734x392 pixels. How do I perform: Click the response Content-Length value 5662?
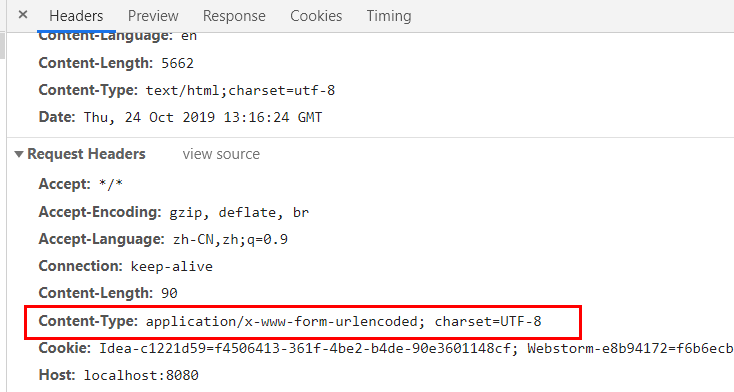coord(177,63)
